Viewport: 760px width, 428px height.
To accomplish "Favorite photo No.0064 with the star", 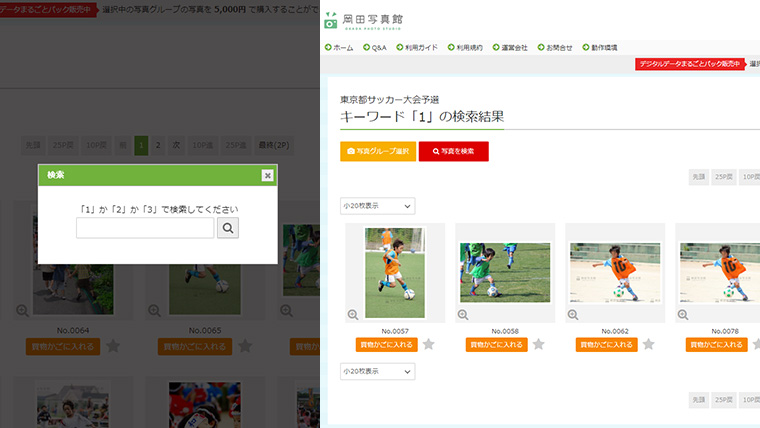I will (113, 346).
